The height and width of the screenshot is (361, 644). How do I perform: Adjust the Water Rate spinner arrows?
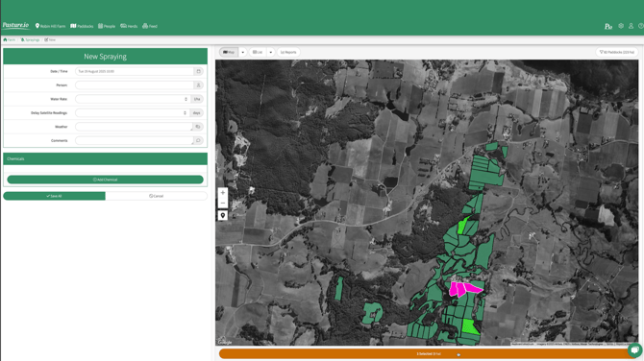click(186, 99)
